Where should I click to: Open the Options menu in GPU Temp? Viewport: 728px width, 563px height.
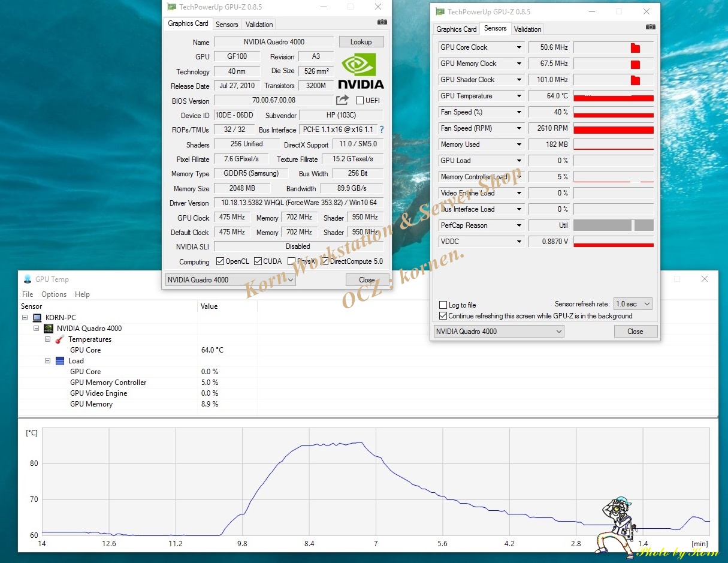54,294
